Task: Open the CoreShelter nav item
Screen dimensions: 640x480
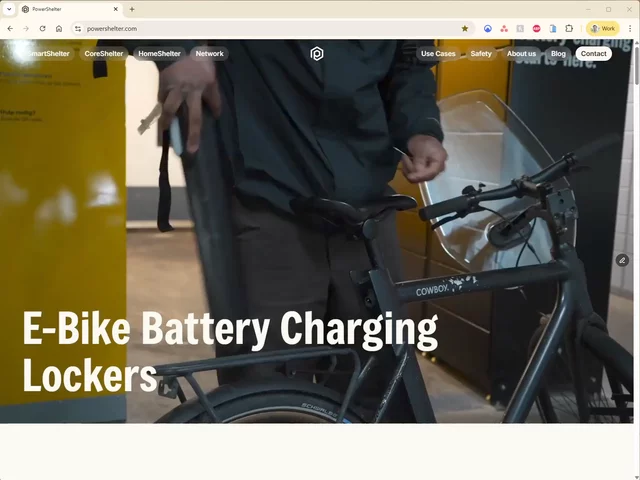Action: pyautogui.click(x=104, y=53)
